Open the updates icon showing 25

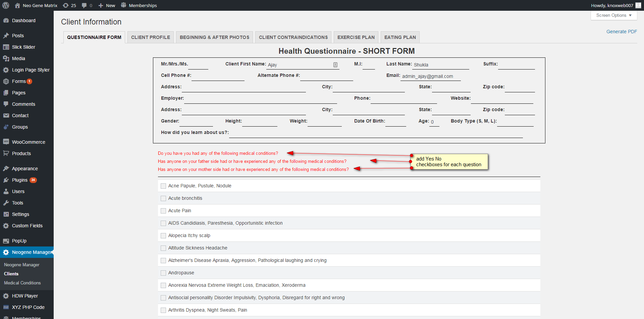pyautogui.click(x=66, y=5)
